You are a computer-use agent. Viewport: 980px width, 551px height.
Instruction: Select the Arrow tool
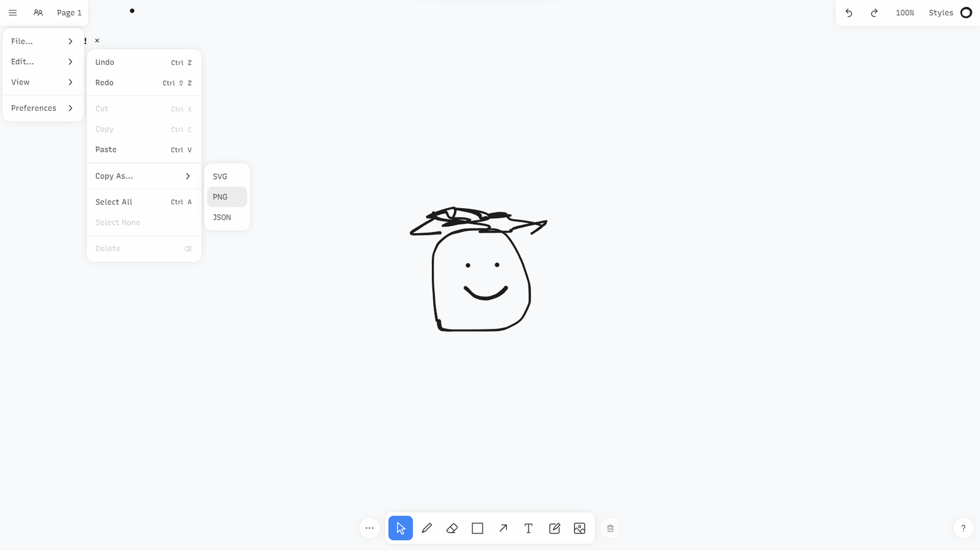[503, 528]
